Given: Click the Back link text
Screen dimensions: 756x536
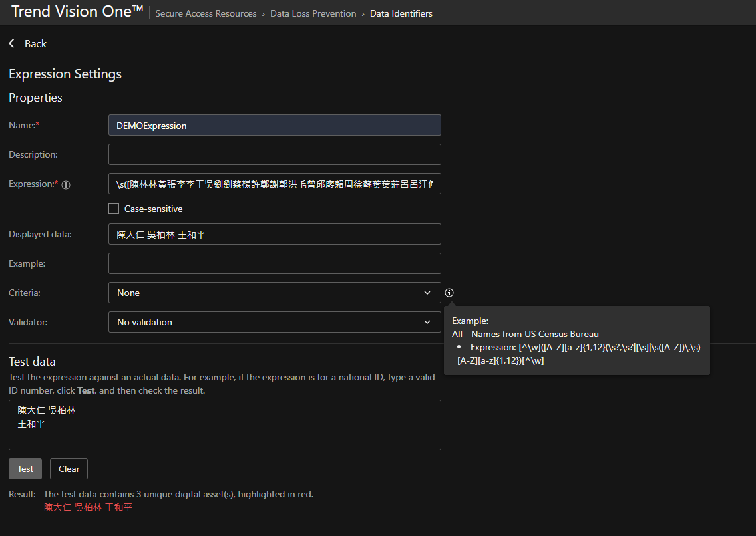Looking at the screenshot, I should pyautogui.click(x=35, y=43).
